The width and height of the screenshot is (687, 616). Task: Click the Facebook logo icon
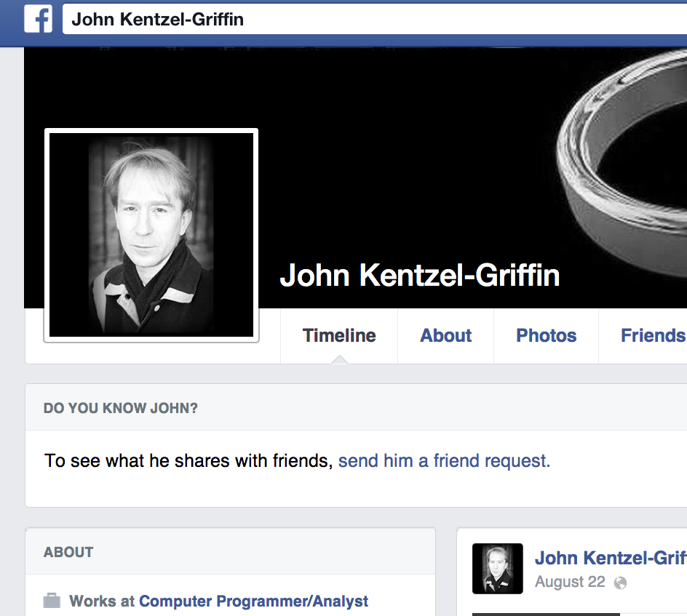point(38,18)
